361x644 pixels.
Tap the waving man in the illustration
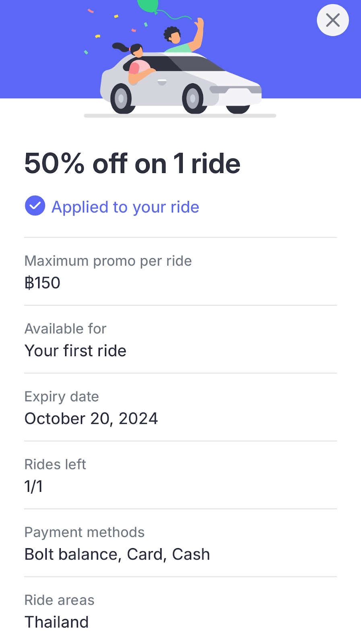181,38
